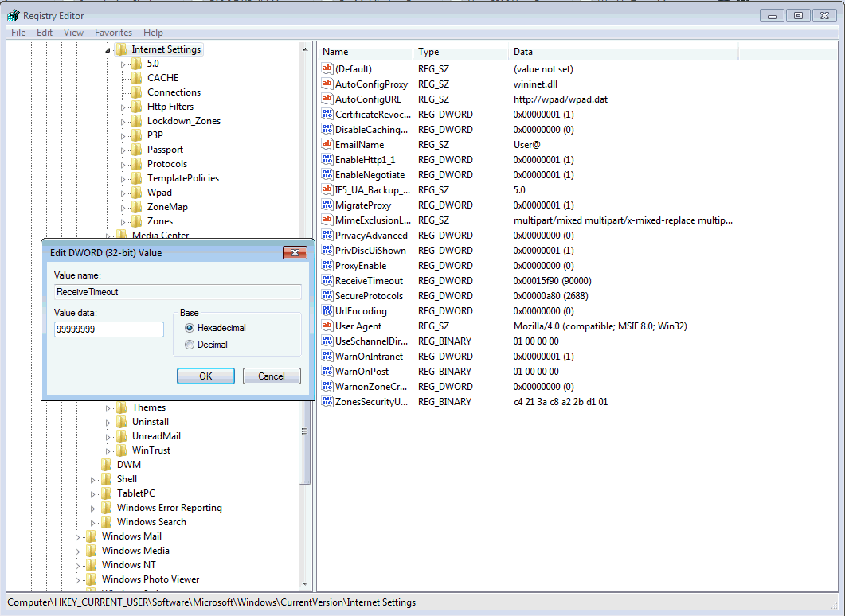Click the Windows Photo Viewer folder icon
Viewport: 845px width, 616px height.
[x=92, y=579]
